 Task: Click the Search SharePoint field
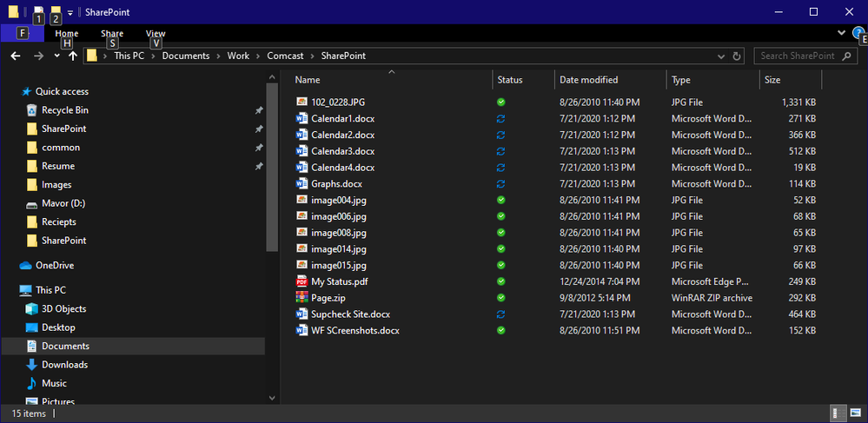804,56
